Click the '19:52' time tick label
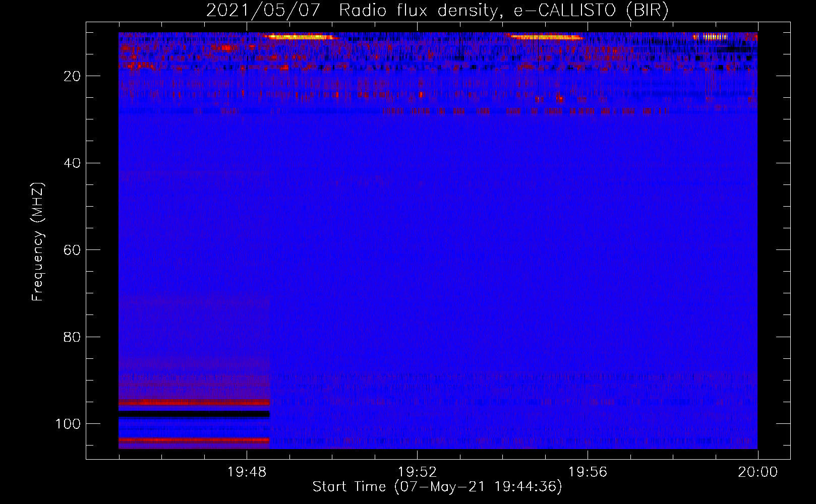816x504 pixels. pos(417,472)
